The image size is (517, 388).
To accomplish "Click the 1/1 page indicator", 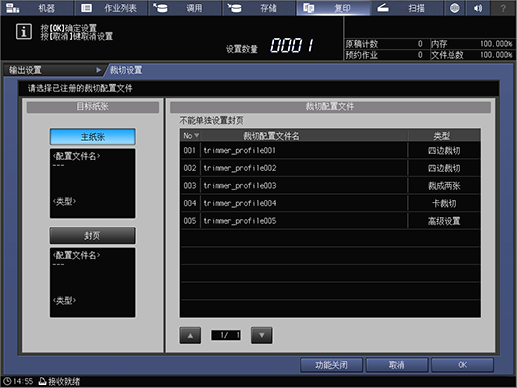I will pyautogui.click(x=226, y=335).
